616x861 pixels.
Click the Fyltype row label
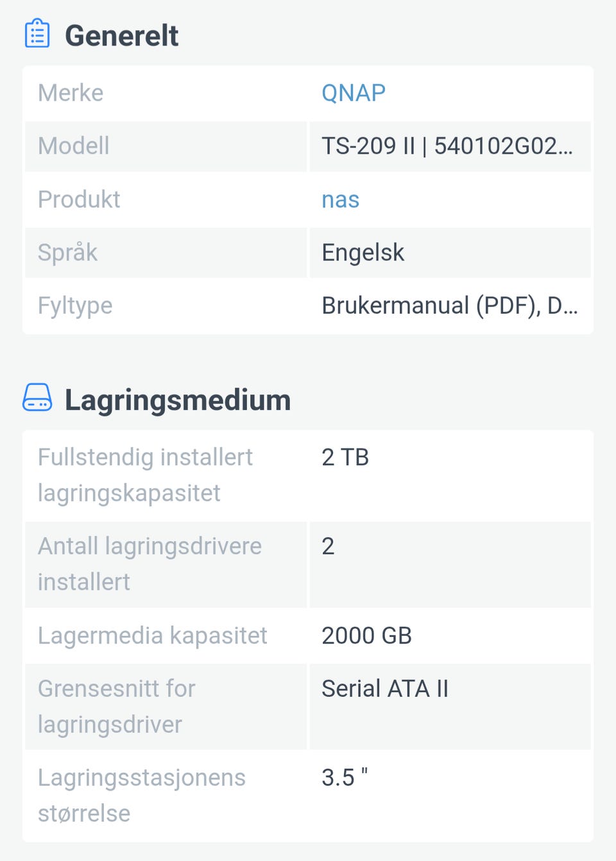pos(75,305)
